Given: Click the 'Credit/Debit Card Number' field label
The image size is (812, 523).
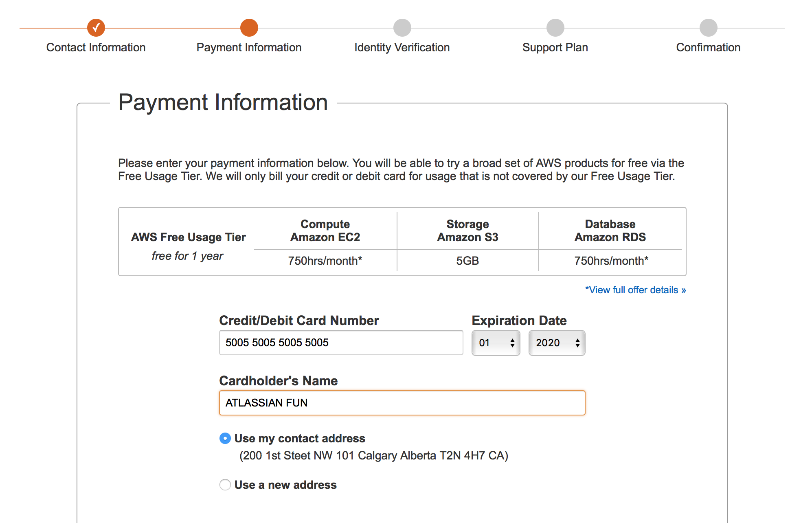Looking at the screenshot, I should click(299, 321).
